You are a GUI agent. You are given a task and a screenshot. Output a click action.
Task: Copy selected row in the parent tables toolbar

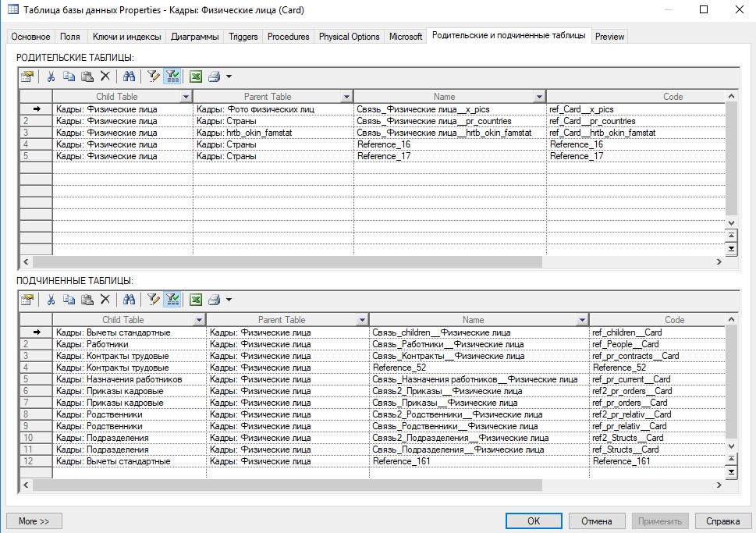click(x=69, y=76)
